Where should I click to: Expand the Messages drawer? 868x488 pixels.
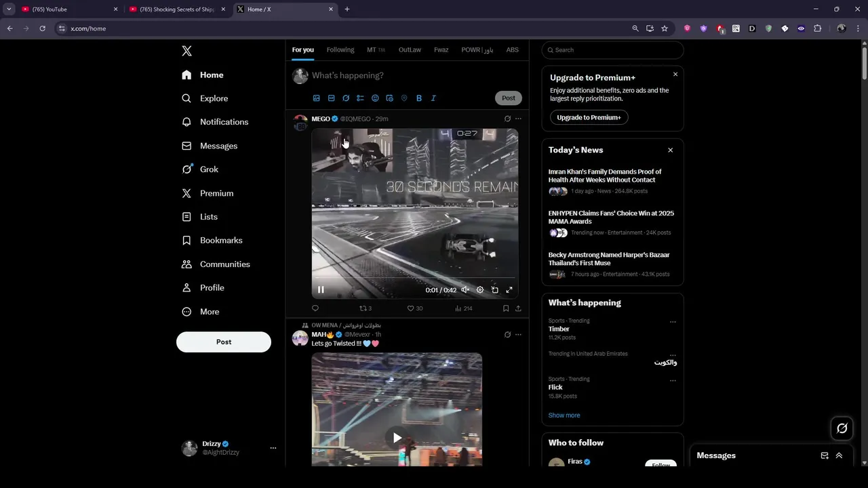click(839, 455)
